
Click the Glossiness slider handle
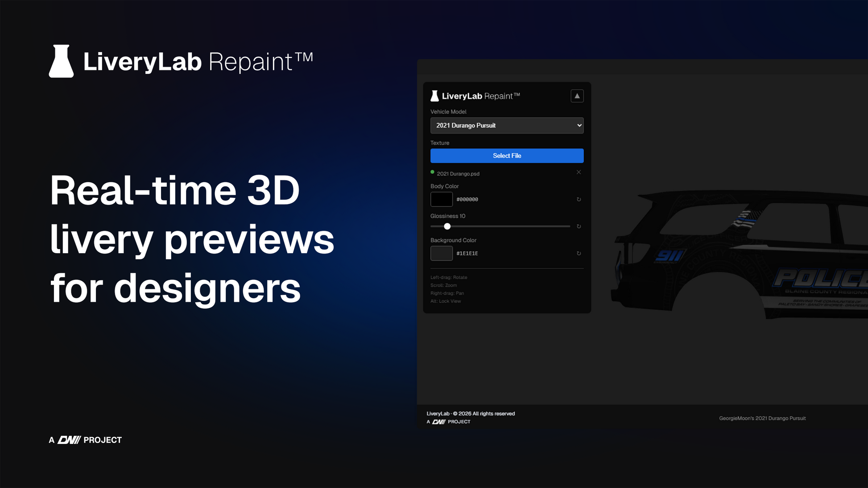tap(447, 226)
